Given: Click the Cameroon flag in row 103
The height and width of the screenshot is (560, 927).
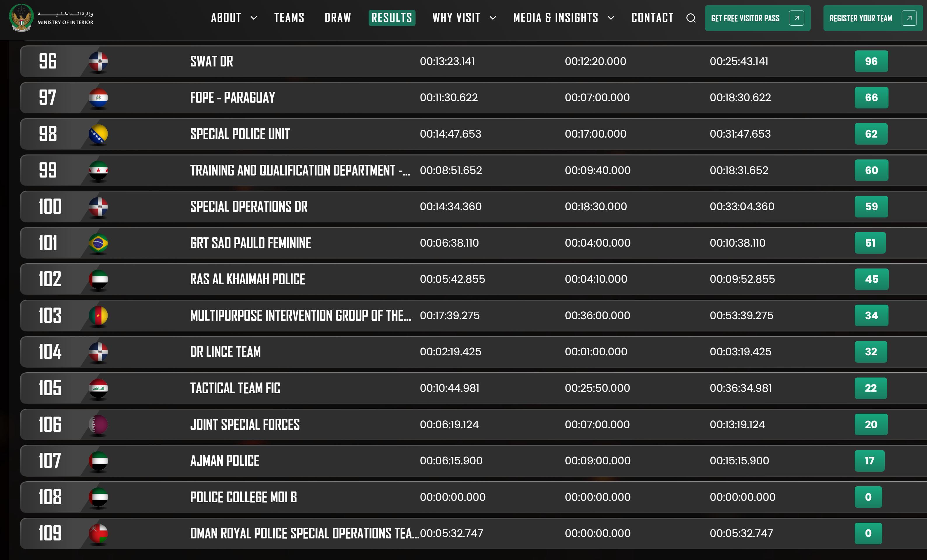Looking at the screenshot, I should tap(98, 315).
